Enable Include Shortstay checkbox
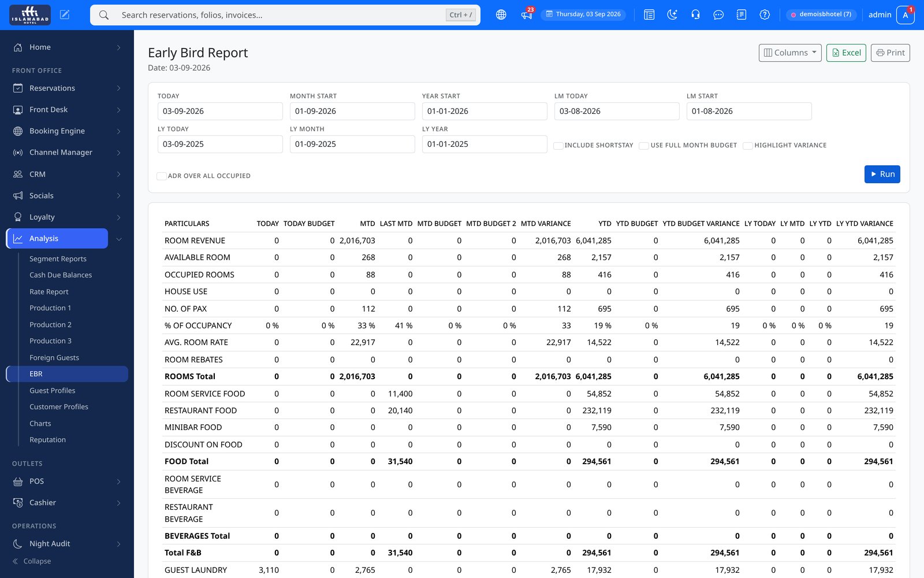 558,146
